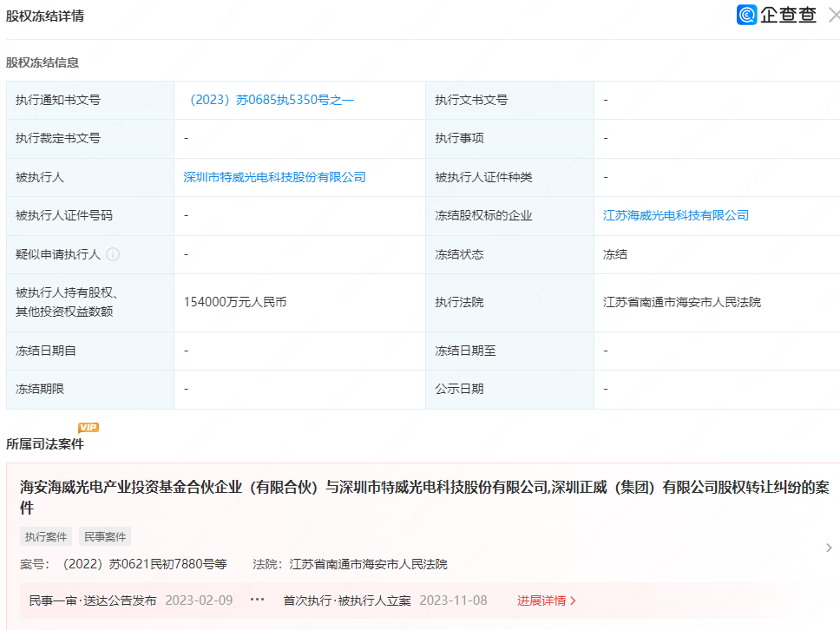Click the 所属司法案件 section heading
Image resolution: width=840 pixels, height=630 pixels.
45,444
